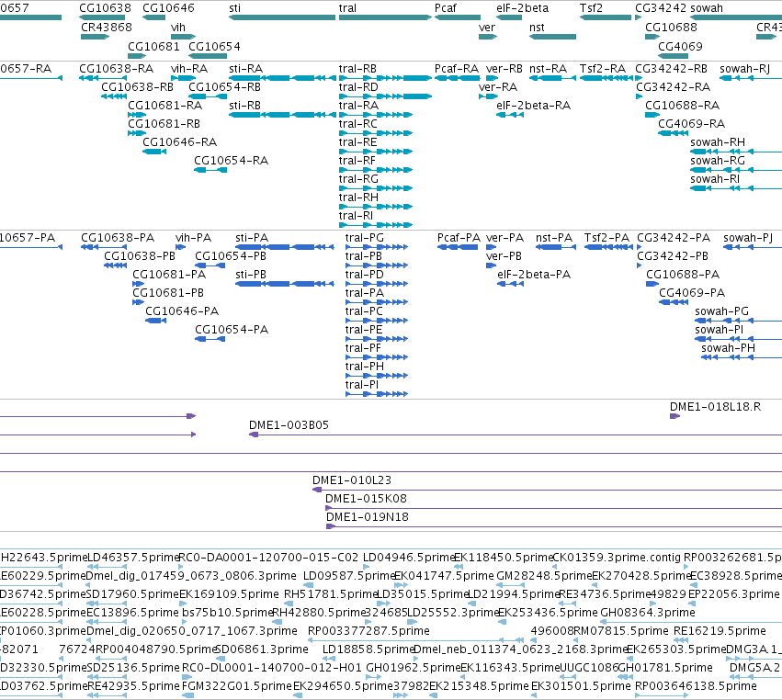Select transcript CG10638-RB

coord(114,96)
